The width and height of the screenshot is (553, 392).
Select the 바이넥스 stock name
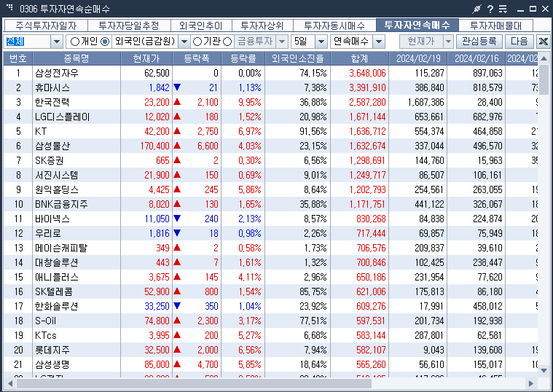tap(52, 219)
